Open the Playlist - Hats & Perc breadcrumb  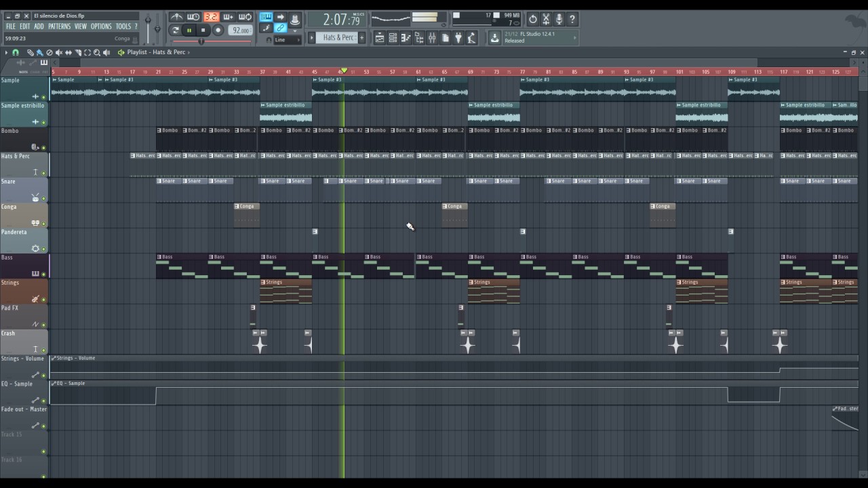[x=156, y=52]
